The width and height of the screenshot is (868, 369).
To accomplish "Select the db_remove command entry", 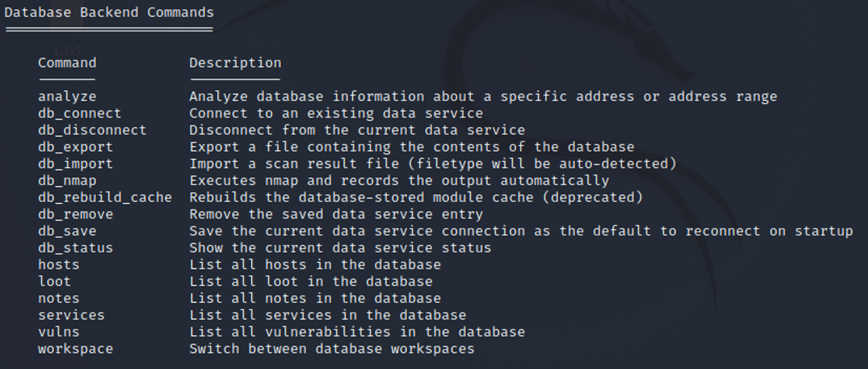I will point(76,214).
